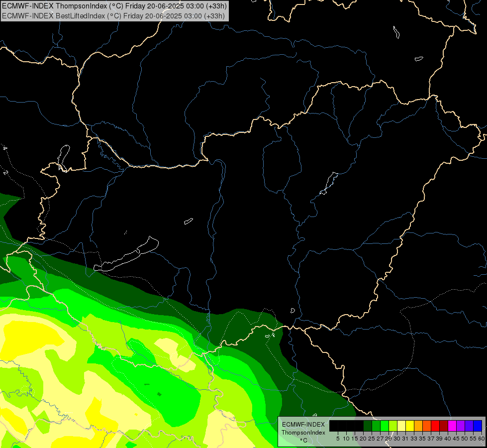Click the medium green 25-27 legend swatch
The width and height of the screenshot is (487, 448).
tap(376, 426)
